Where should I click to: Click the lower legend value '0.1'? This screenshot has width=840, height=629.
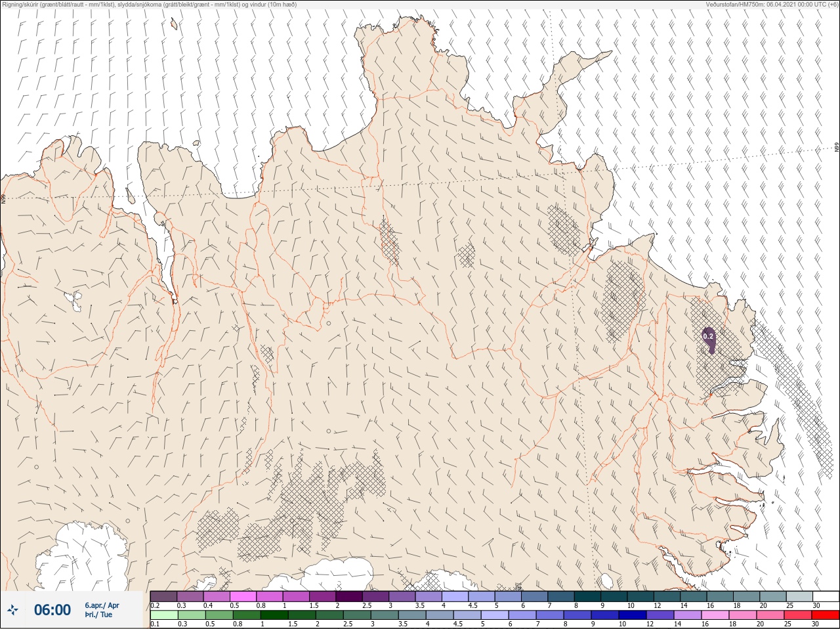click(155, 624)
